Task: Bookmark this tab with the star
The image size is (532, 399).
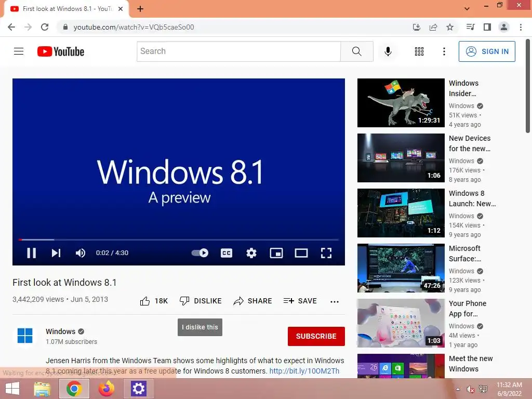Action: tap(450, 27)
